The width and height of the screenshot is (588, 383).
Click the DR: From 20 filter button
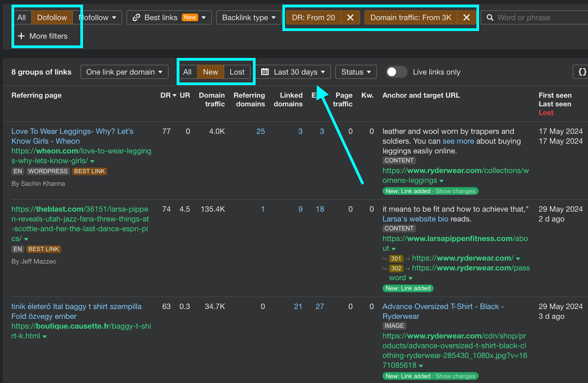[x=313, y=18]
